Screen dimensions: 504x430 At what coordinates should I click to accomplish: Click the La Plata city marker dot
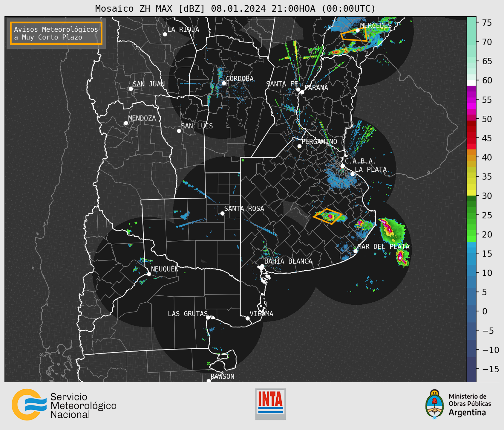(x=353, y=174)
